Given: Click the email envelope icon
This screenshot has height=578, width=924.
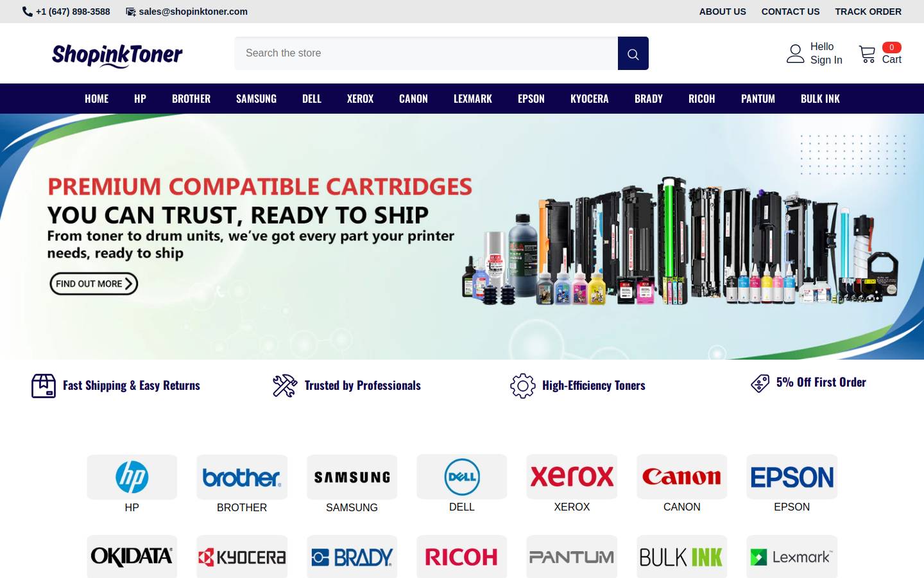Looking at the screenshot, I should pos(131,12).
